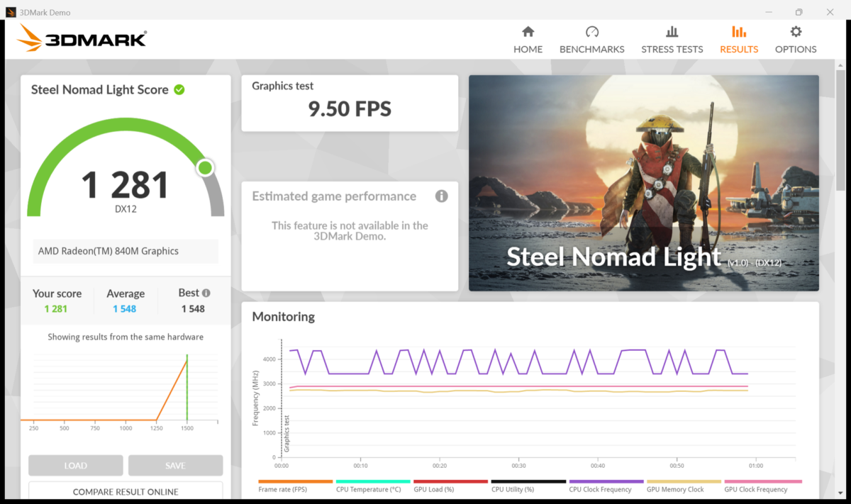Screen dimensions: 851x504
Task: Click the info icon beside Best
Action: tap(206, 293)
